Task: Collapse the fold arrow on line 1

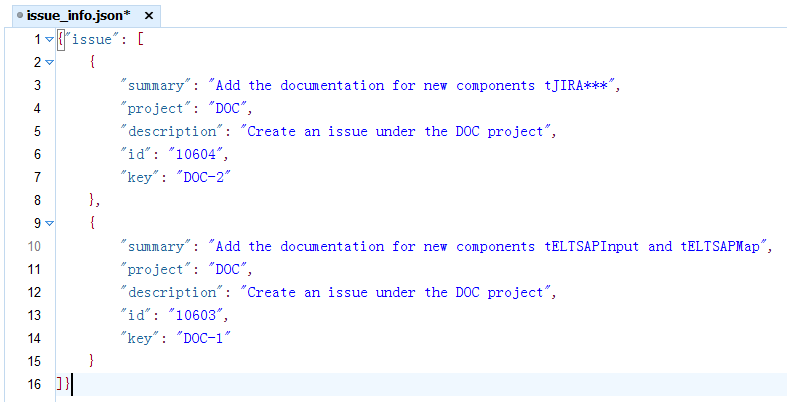Action: coord(50,40)
